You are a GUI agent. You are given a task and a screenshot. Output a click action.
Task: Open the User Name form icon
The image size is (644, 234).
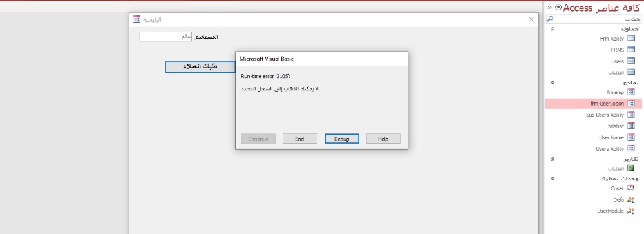[631, 137]
